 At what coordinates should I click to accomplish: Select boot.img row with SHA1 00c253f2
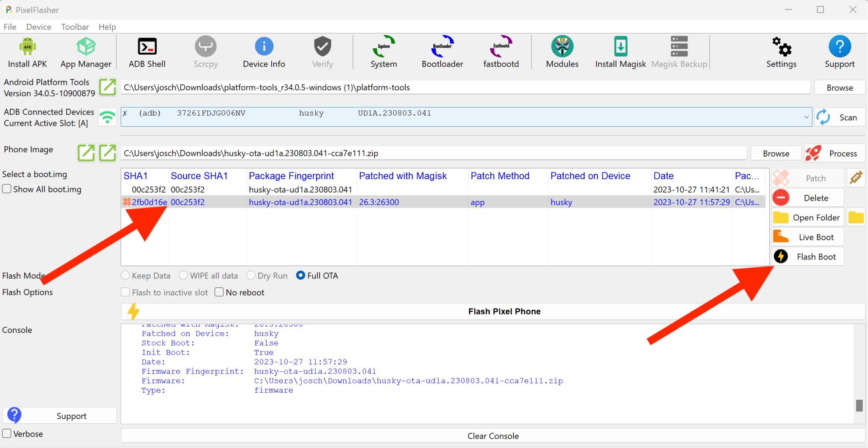click(x=443, y=189)
